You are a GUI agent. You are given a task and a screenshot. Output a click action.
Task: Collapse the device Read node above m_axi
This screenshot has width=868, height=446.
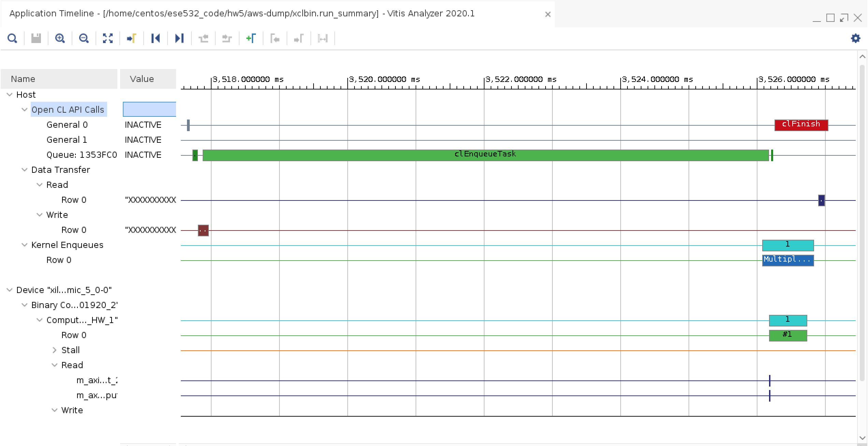click(55, 365)
